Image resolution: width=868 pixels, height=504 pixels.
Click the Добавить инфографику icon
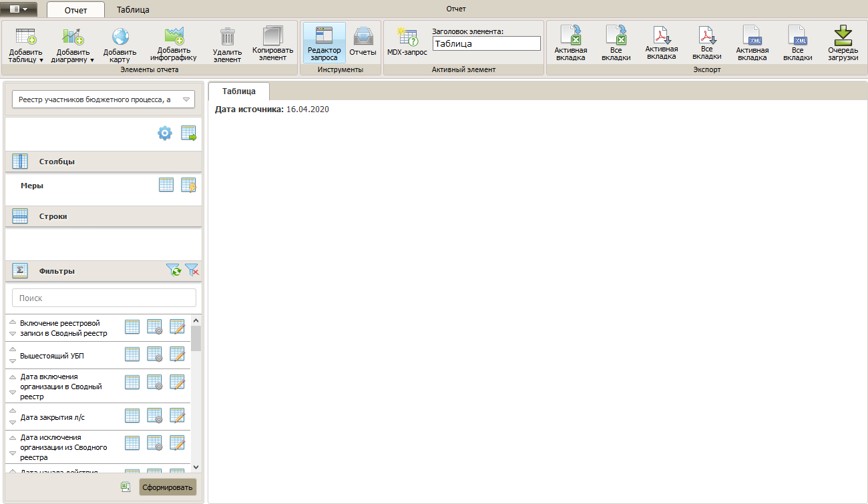point(174,37)
